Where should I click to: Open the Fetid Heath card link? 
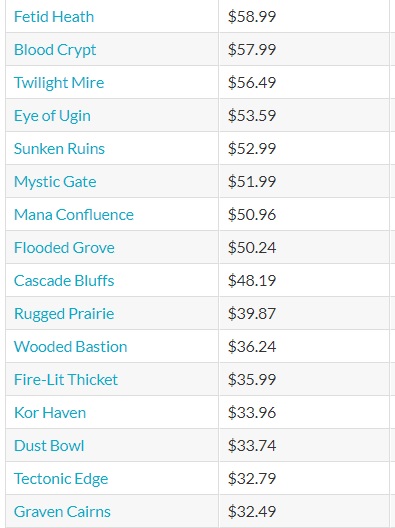(x=54, y=16)
